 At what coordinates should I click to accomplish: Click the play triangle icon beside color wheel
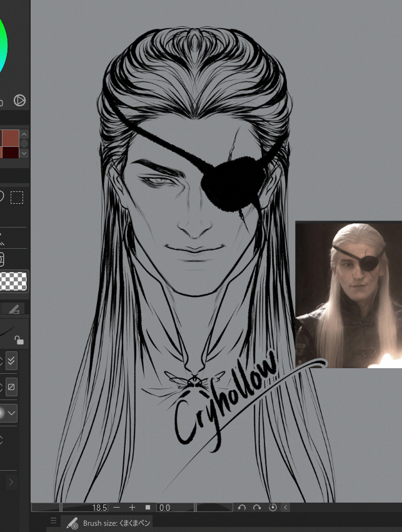point(19,100)
